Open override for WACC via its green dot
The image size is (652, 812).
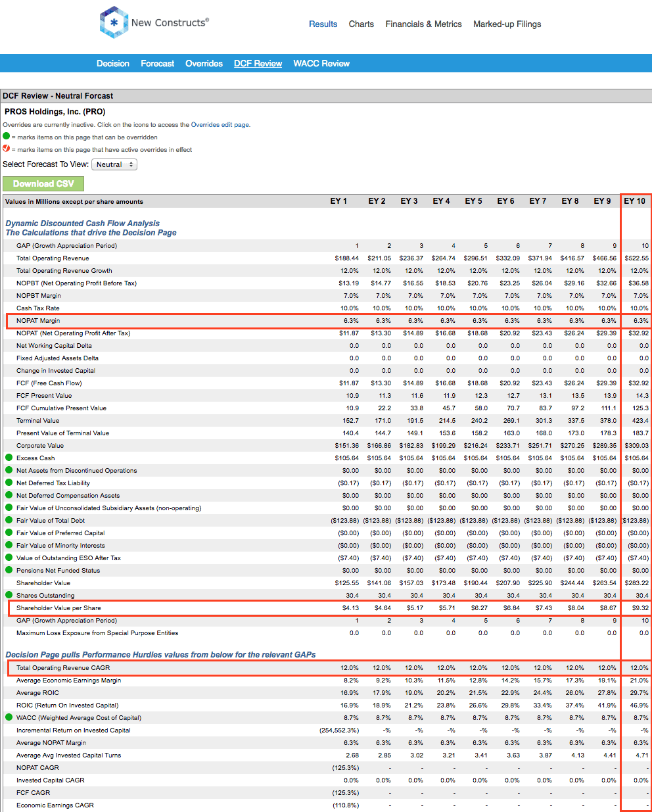click(9, 717)
